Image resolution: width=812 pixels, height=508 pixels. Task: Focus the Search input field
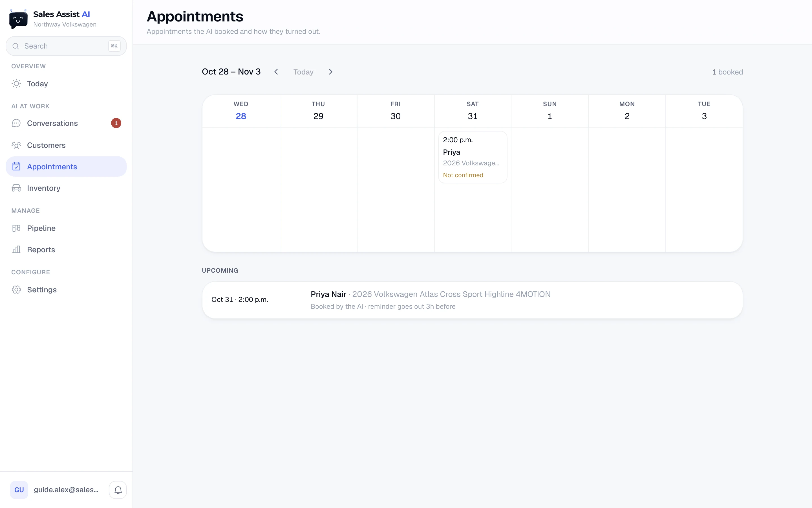point(67,46)
